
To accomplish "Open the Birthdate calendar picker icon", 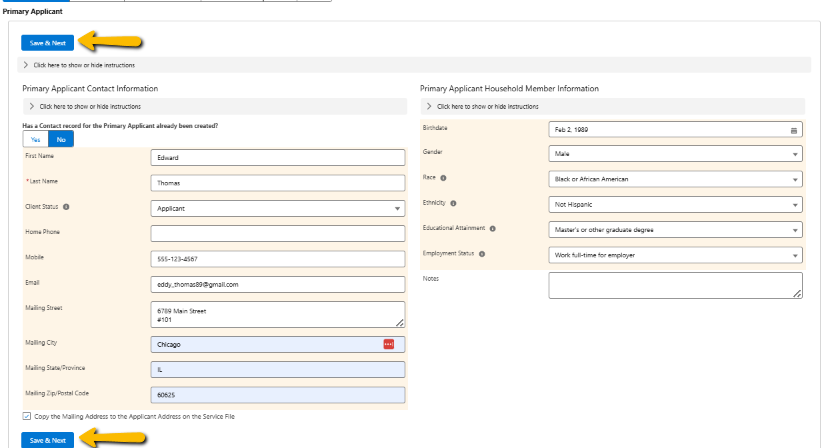I will point(794,129).
